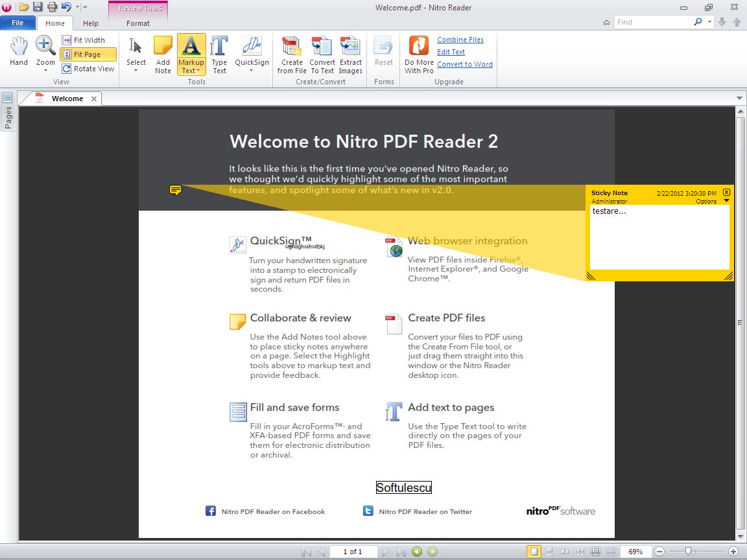Viewport: 747px width, 560px height.
Task: Click in the Find search field
Action: pos(653,22)
